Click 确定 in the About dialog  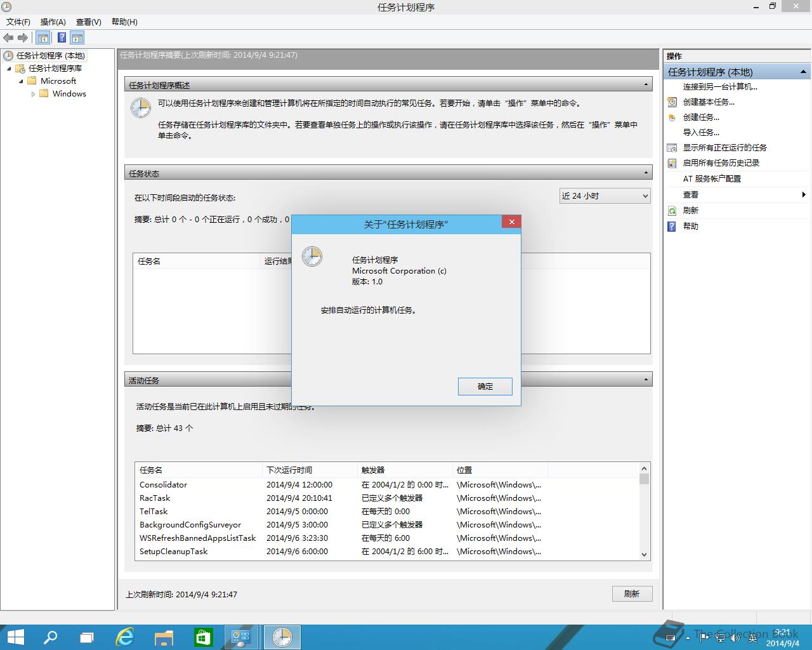(485, 387)
